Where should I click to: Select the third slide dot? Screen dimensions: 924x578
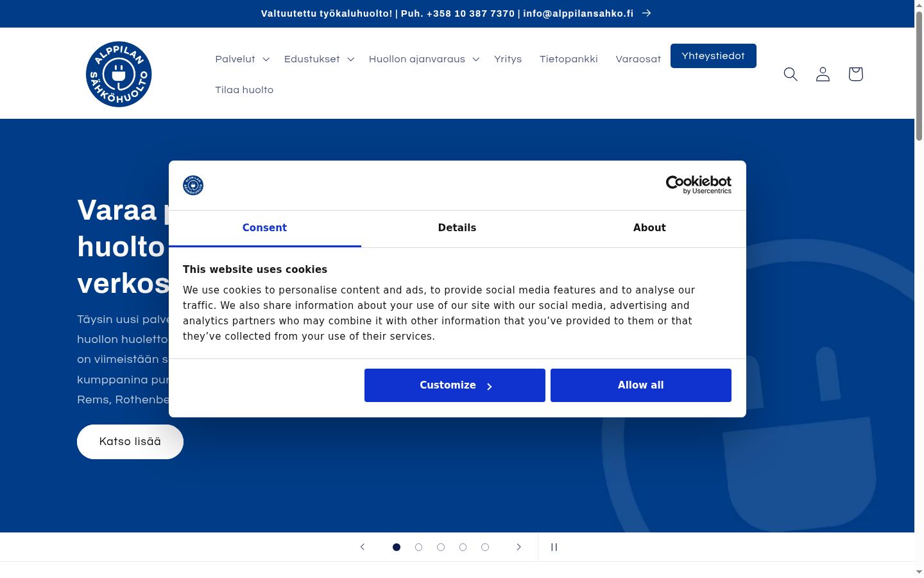click(x=441, y=547)
